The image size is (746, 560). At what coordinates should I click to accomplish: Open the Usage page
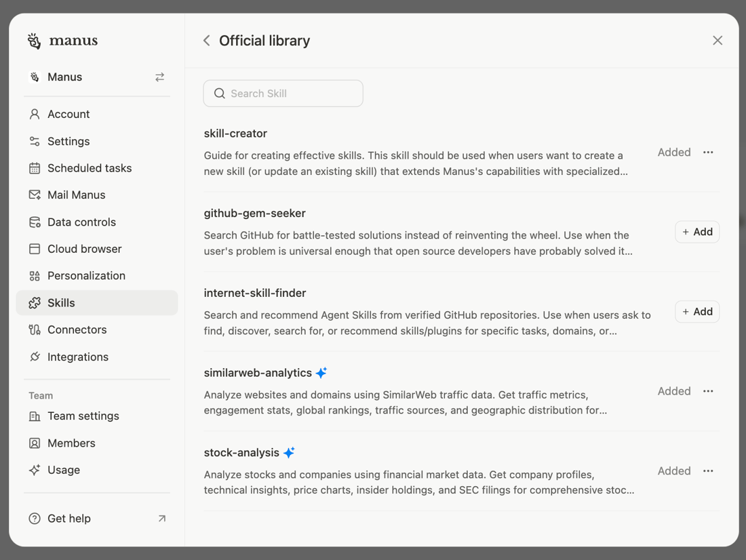point(97,470)
